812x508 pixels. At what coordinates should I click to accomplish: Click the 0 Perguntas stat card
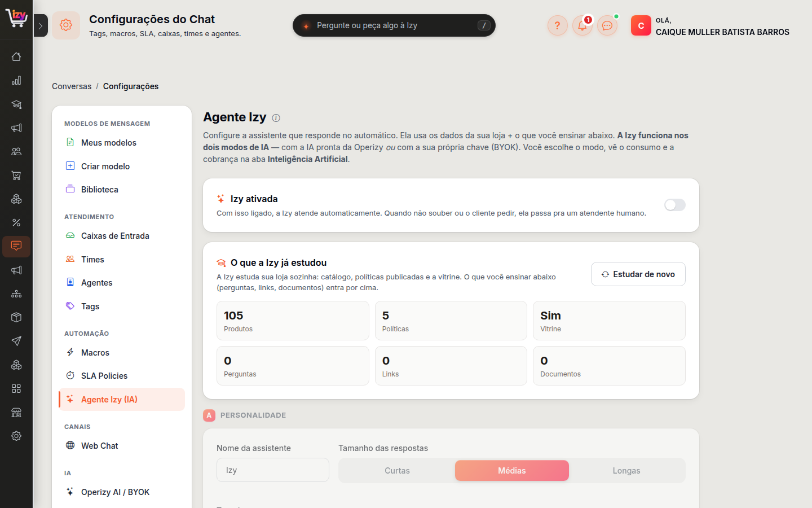(x=293, y=366)
